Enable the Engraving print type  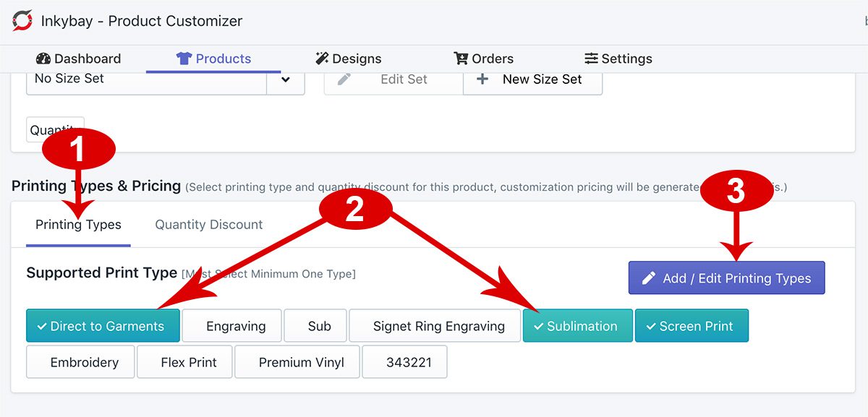coord(231,326)
